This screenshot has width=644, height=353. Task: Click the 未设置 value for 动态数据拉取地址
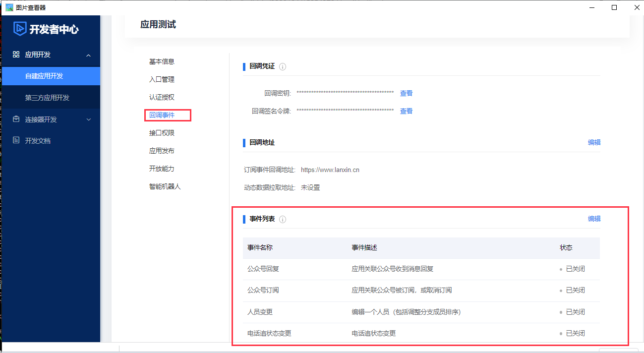(310, 187)
